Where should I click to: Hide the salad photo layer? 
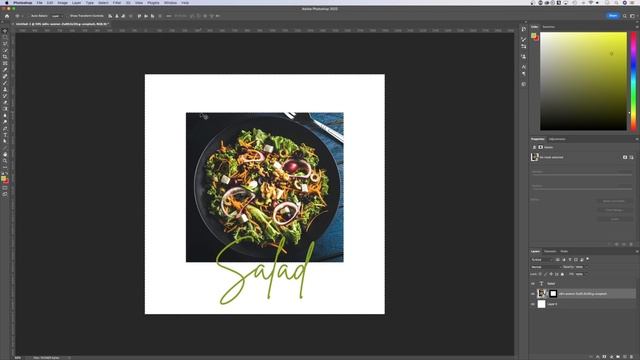tap(533, 294)
